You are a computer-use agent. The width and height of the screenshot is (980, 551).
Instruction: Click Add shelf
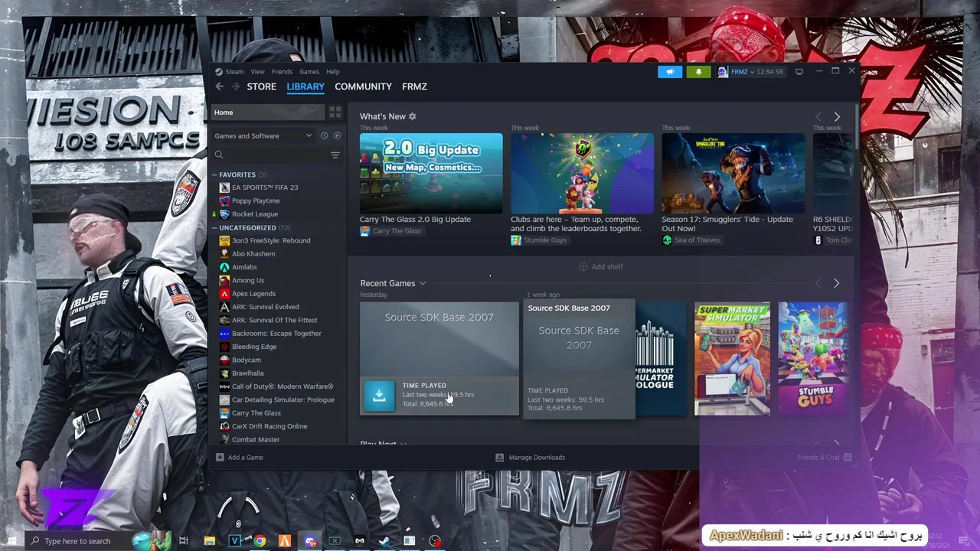[x=601, y=267]
